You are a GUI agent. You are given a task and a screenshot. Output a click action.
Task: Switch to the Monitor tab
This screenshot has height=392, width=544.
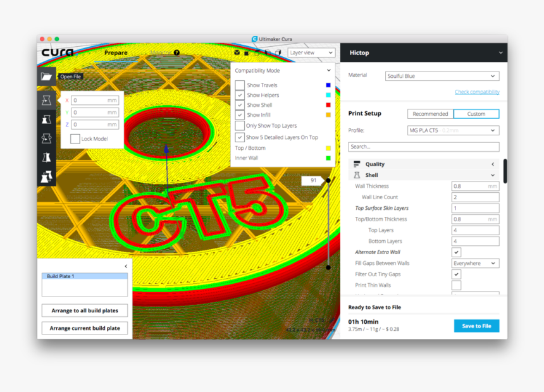click(x=161, y=52)
